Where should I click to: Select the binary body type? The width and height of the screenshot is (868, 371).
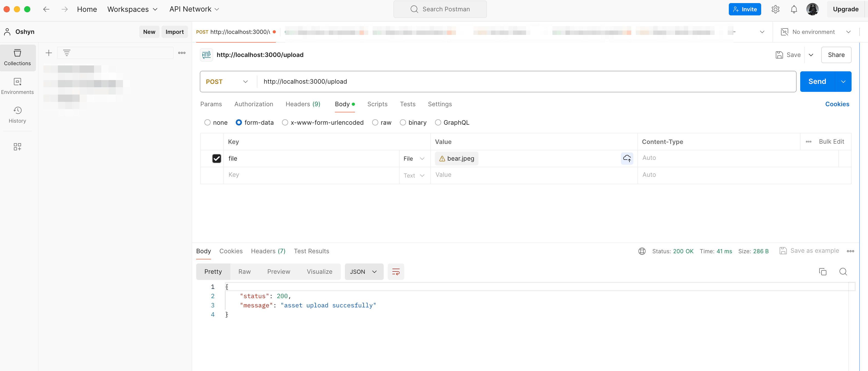coord(413,123)
